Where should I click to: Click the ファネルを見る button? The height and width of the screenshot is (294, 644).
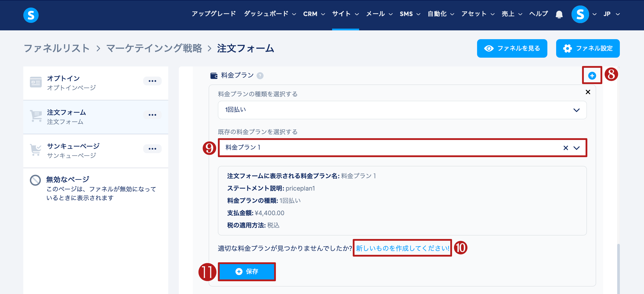click(512, 48)
